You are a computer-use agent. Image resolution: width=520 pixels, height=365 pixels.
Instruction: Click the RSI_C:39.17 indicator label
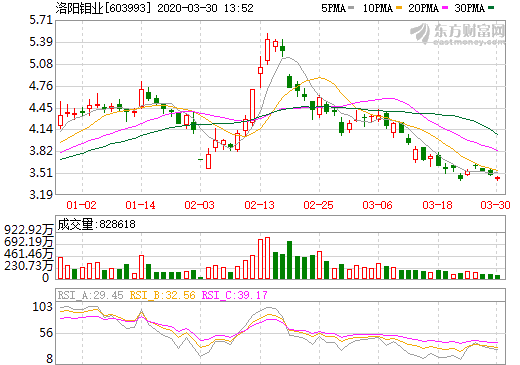pyautogui.click(x=235, y=295)
